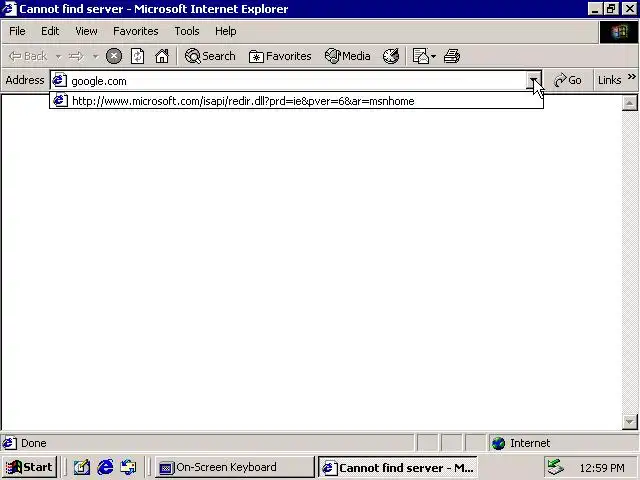Open the View menu
Screen dimensions: 640x480
coord(86,31)
